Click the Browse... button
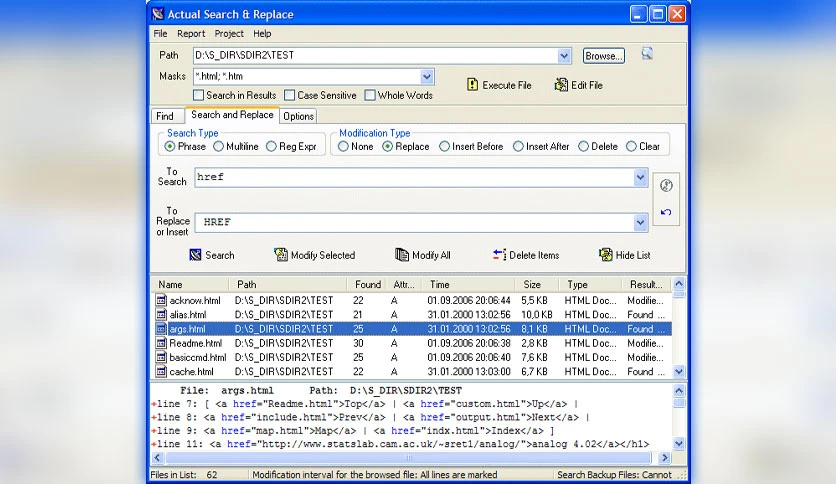This screenshot has height=484, width=836. [604, 55]
